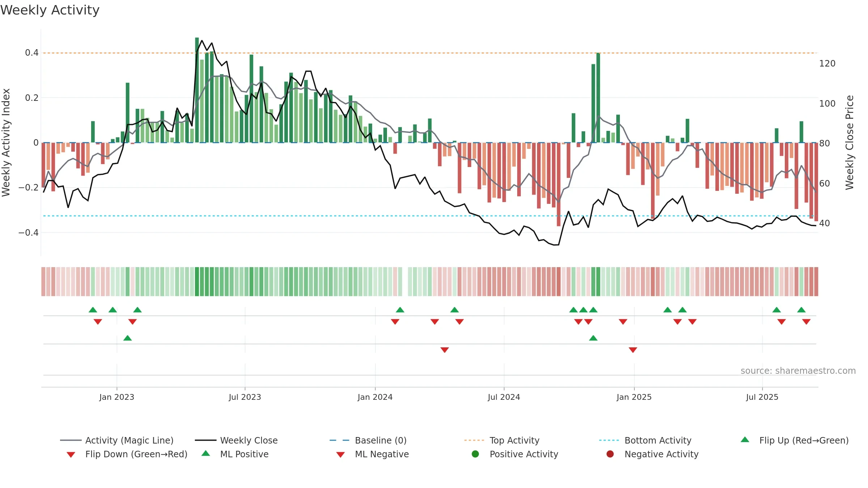Click the tall green spike bar in late 2024
The width and height of the screenshot is (868, 488).
click(x=598, y=98)
